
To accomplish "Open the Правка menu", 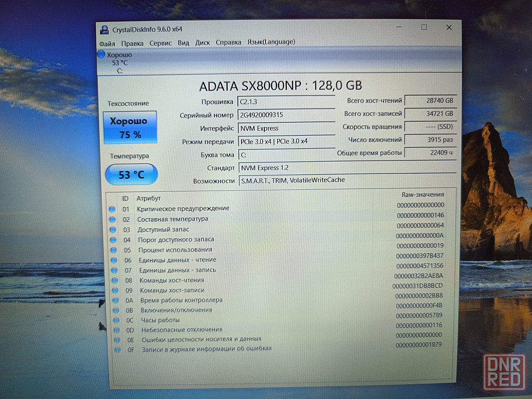I will 132,44.
